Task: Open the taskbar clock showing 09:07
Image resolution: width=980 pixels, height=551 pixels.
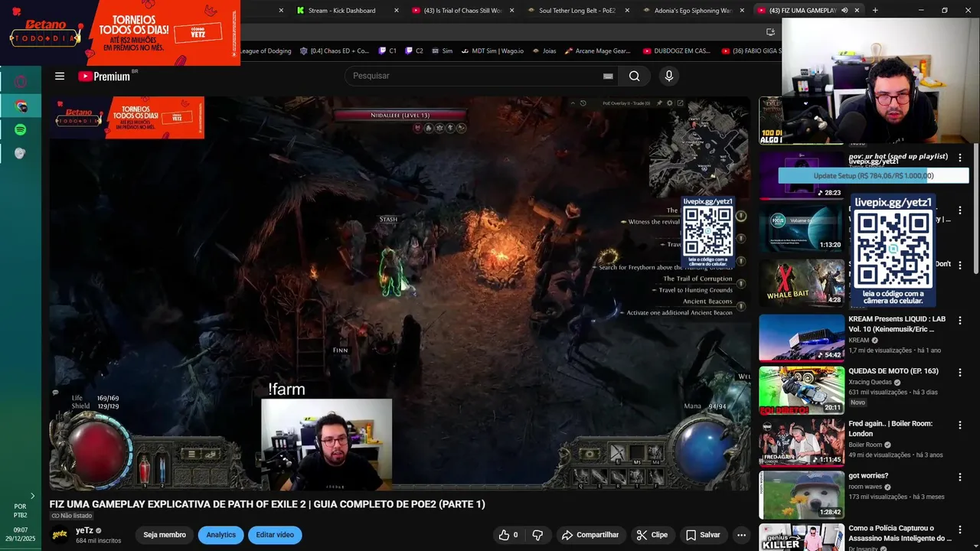Action: click(x=21, y=534)
